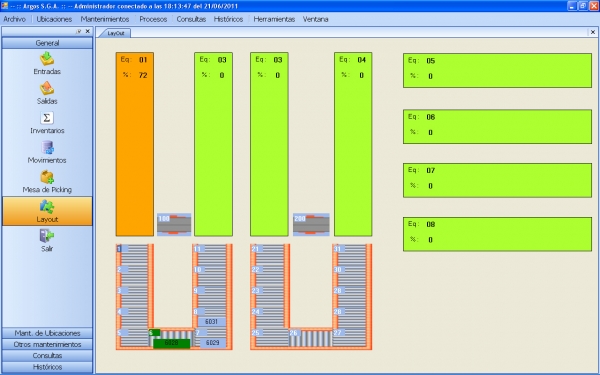Select green pallet 6028 on conveyor
The height and width of the screenshot is (375, 600).
click(x=171, y=343)
